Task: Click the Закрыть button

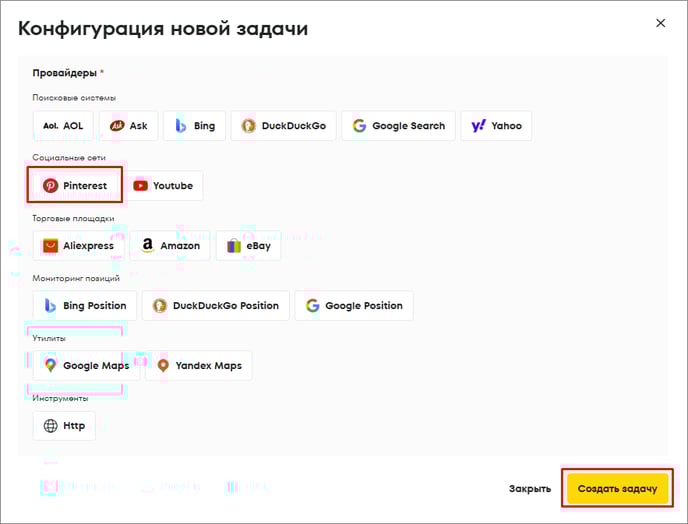Action: tap(530, 488)
